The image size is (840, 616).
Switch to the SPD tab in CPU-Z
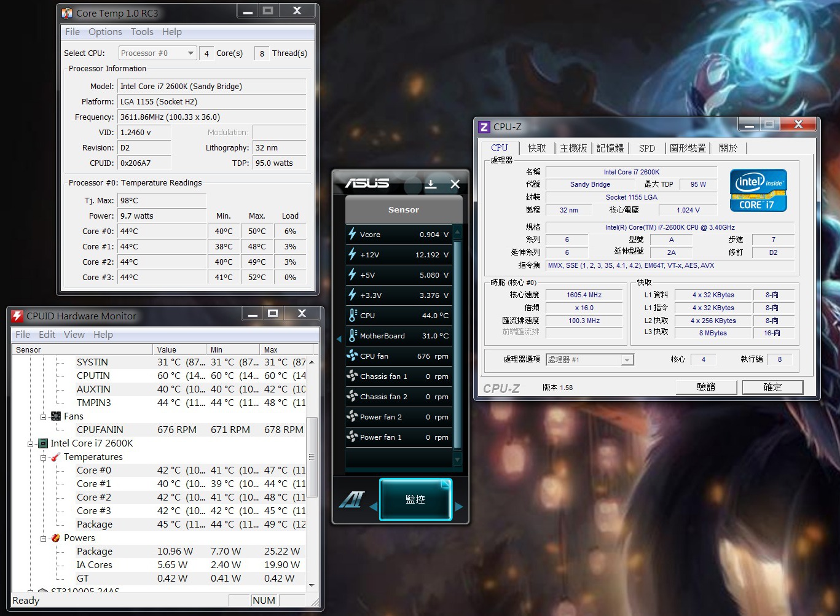pyautogui.click(x=646, y=148)
